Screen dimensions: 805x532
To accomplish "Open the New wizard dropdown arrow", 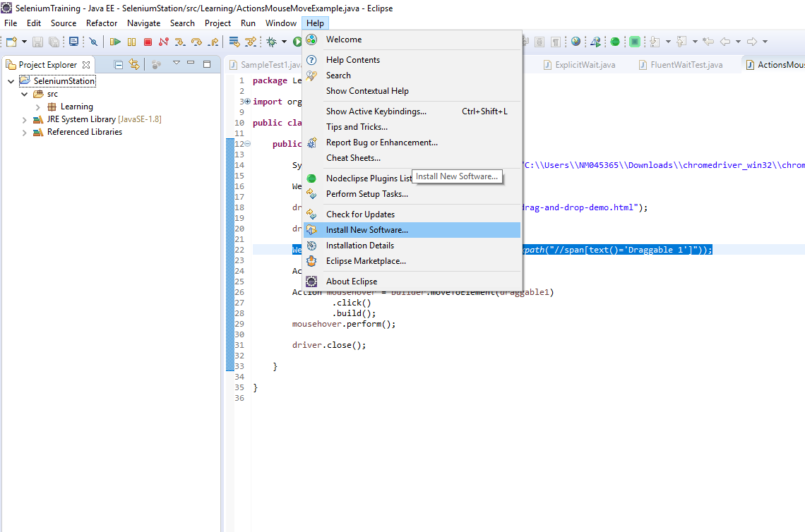I will coord(24,42).
